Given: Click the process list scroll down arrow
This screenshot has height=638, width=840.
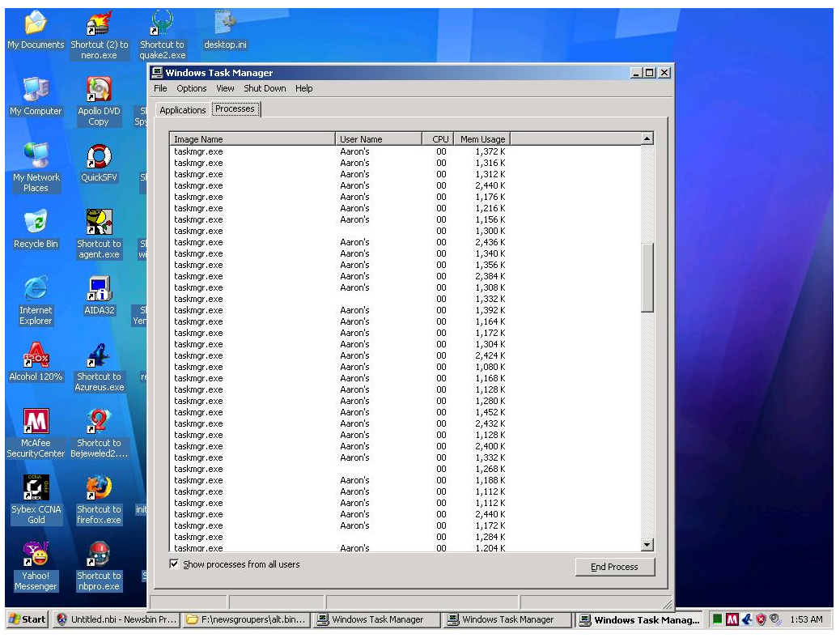Looking at the screenshot, I should click(x=647, y=545).
